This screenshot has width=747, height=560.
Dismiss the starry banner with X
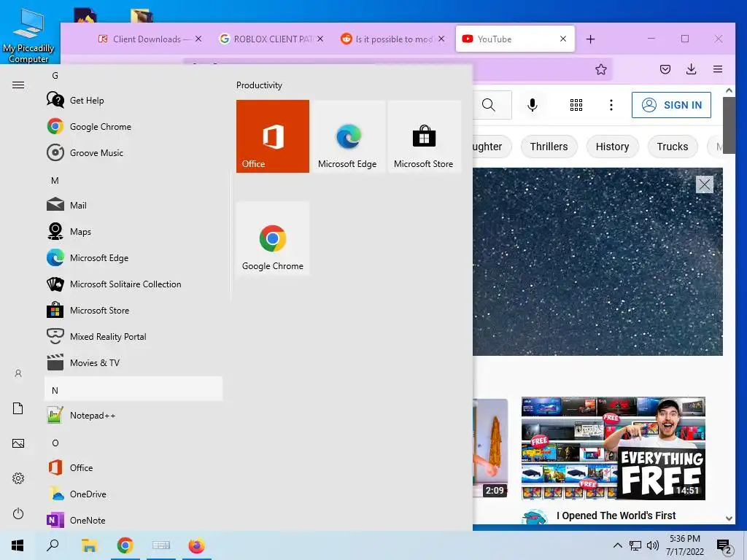(x=705, y=184)
